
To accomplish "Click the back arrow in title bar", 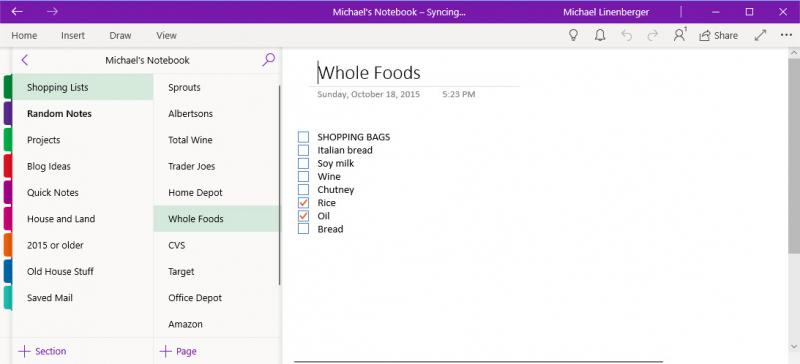I will 17,11.
